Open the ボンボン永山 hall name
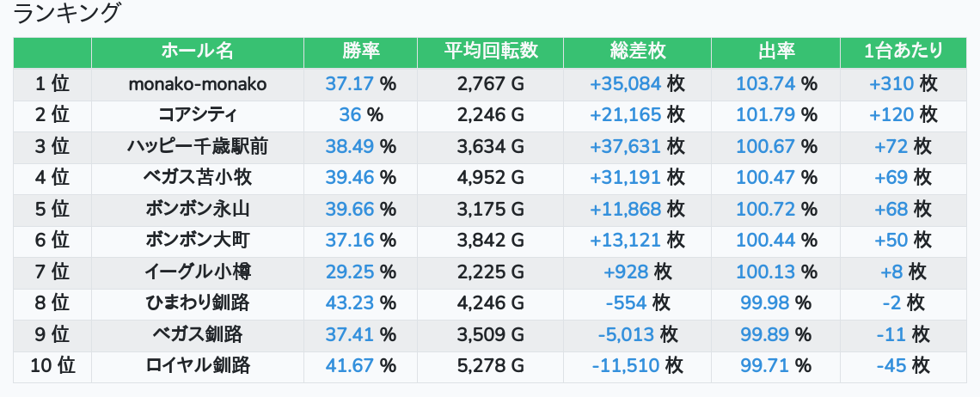980x397 pixels. coord(197,209)
